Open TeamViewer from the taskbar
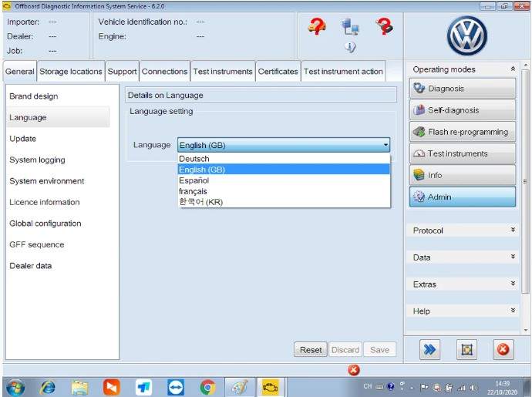 tap(176, 387)
